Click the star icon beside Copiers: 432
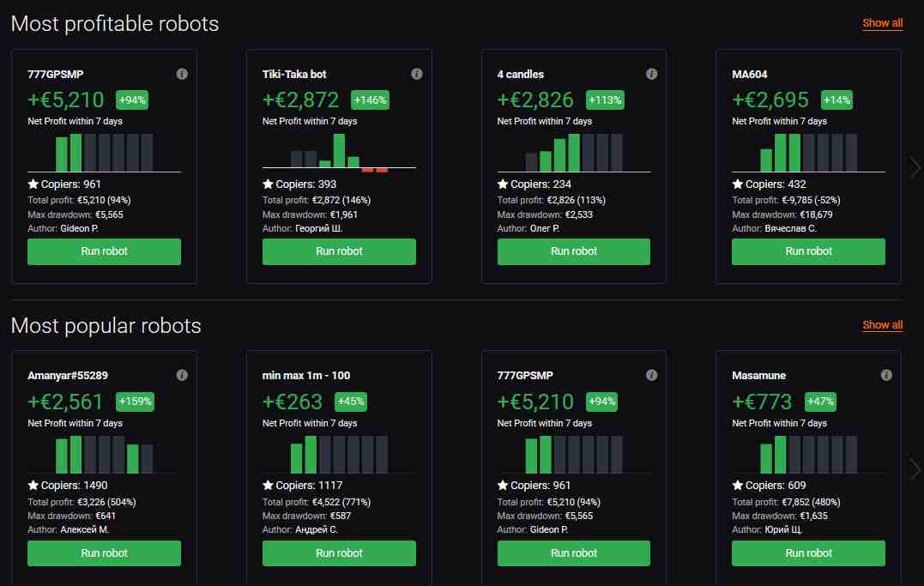 click(737, 184)
